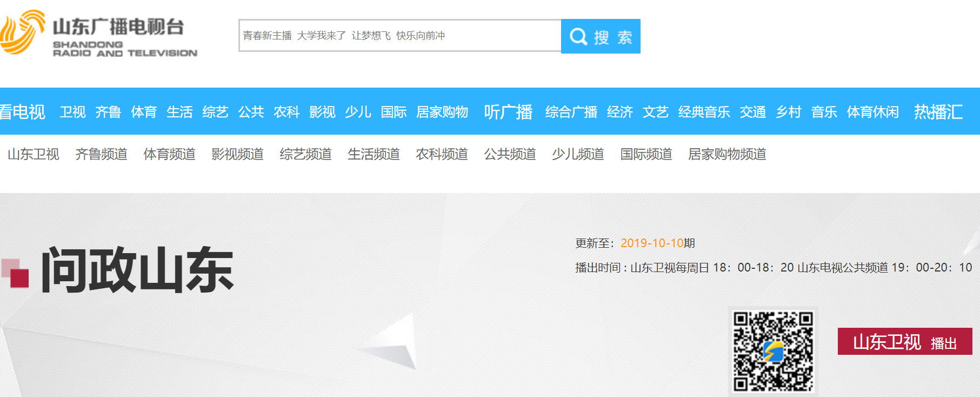This screenshot has width=980, height=397.
Task: Open 国际 in the blue navigation bar
Action: point(394,112)
